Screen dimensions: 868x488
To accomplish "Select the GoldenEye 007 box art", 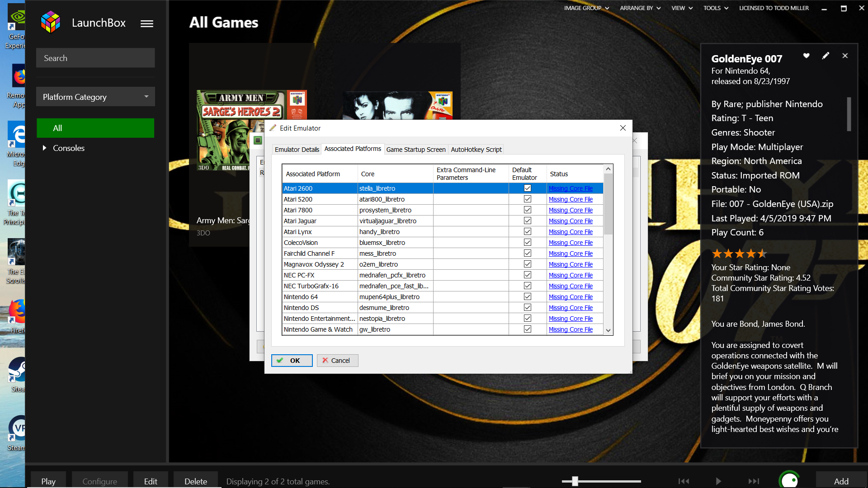I will tap(397, 105).
